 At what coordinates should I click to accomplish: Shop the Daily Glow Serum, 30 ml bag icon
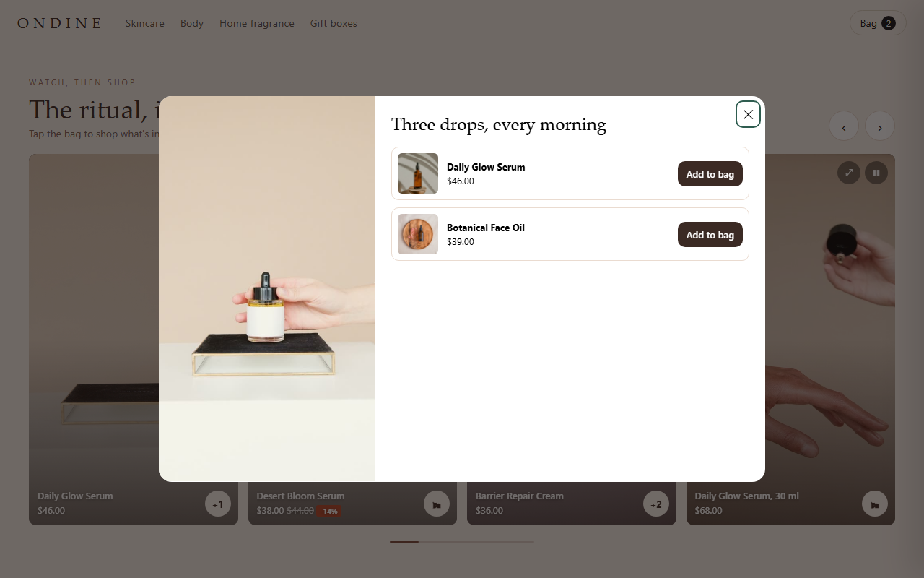click(x=875, y=504)
